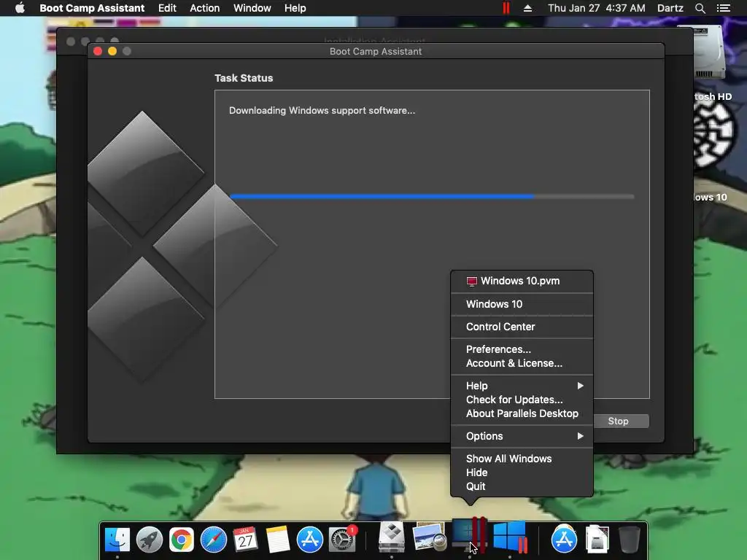Choose About Parallels Desktop
This screenshot has width=747, height=560.
pyautogui.click(x=522, y=413)
